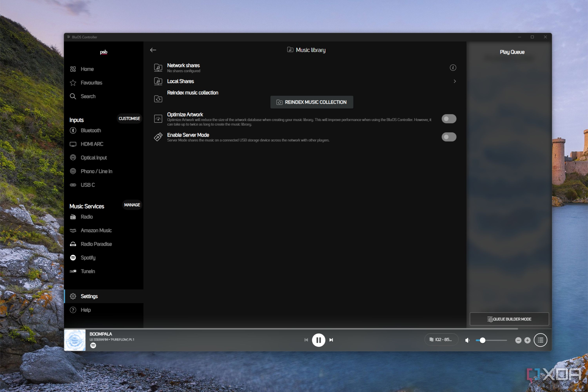Click the psb logo
The image size is (588, 392).
tap(103, 52)
